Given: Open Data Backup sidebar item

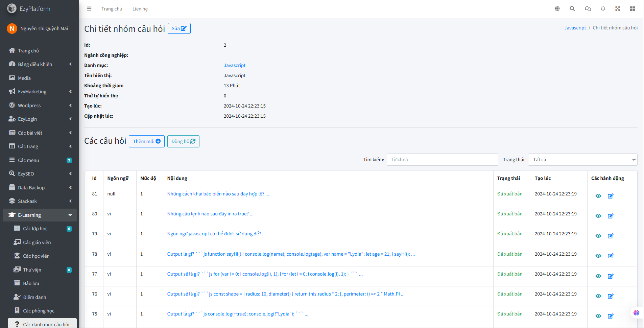Looking at the screenshot, I should pyautogui.click(x=40, y=188).
